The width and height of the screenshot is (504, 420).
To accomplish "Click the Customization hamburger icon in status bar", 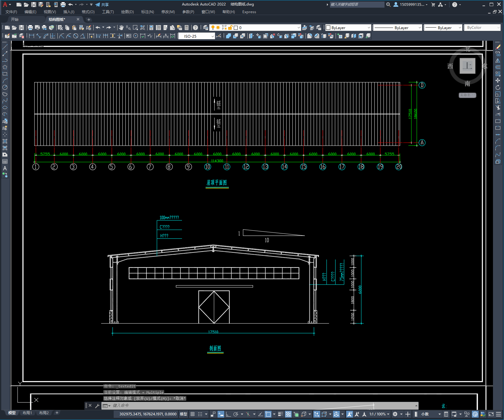I will [x=498, y=414].
